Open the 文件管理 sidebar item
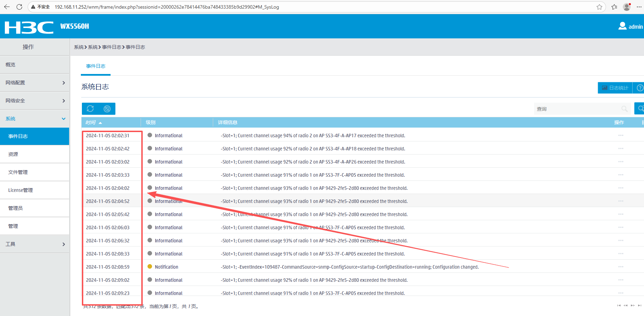Viewport: 644px width, 316px height. click(35, 172)
